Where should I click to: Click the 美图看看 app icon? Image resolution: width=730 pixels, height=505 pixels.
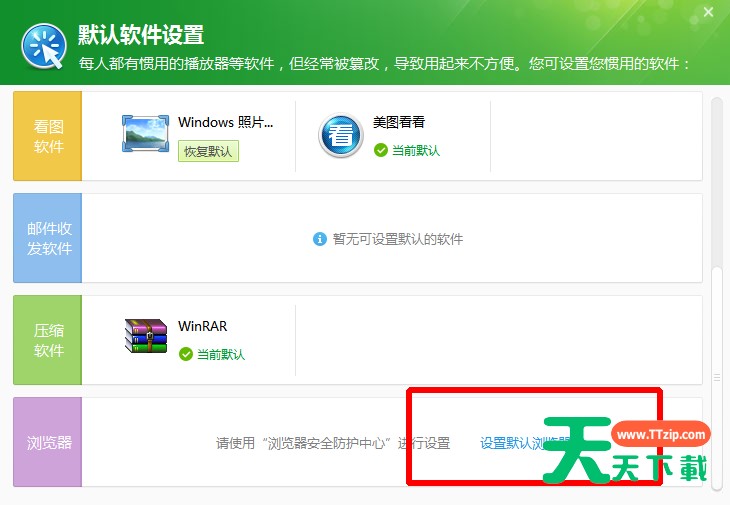[341, 135]
